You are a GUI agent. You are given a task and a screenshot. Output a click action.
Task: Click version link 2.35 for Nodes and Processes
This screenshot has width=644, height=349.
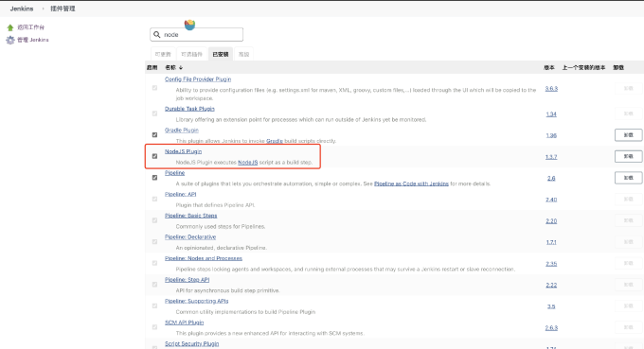551,264
